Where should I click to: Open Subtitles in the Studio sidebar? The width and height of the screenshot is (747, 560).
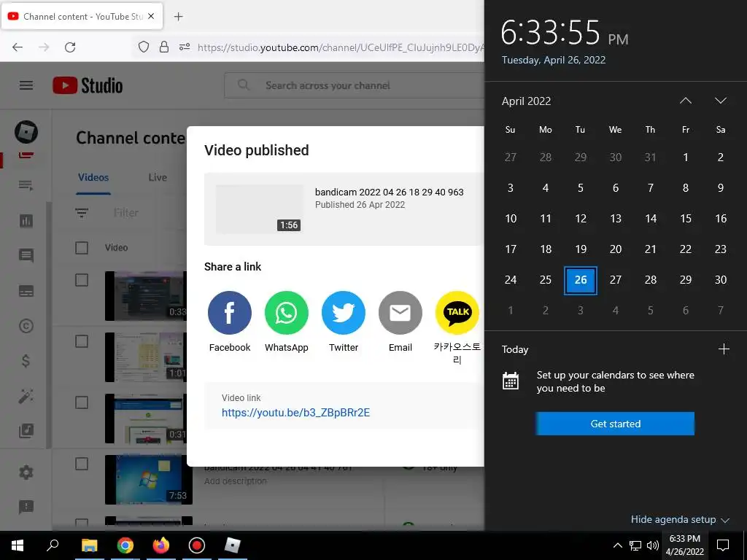26,291
